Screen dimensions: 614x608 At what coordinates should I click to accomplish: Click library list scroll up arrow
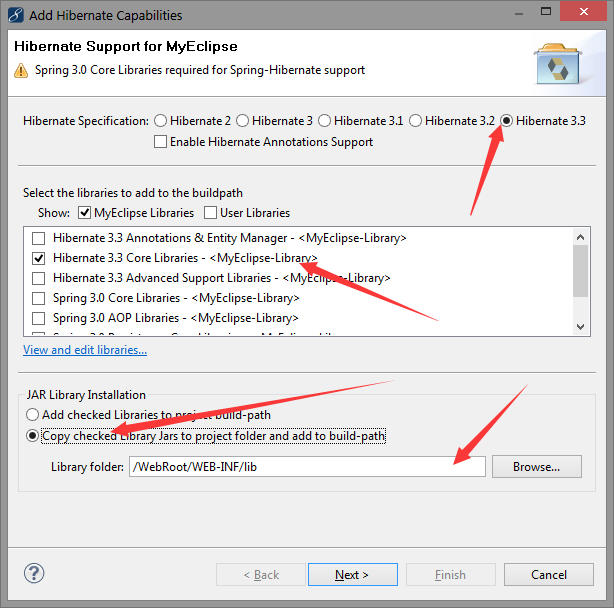(580, 237)
